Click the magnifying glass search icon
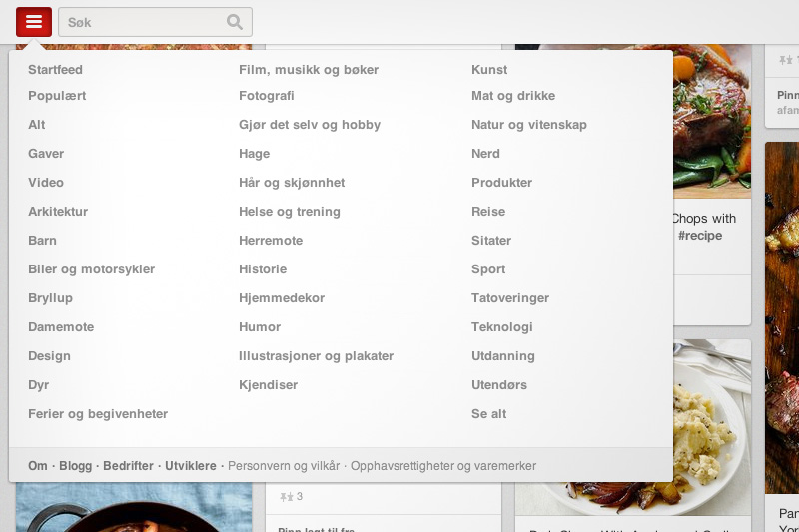The image size is (799, 532). pyautogui.click(x=235, y=22)
